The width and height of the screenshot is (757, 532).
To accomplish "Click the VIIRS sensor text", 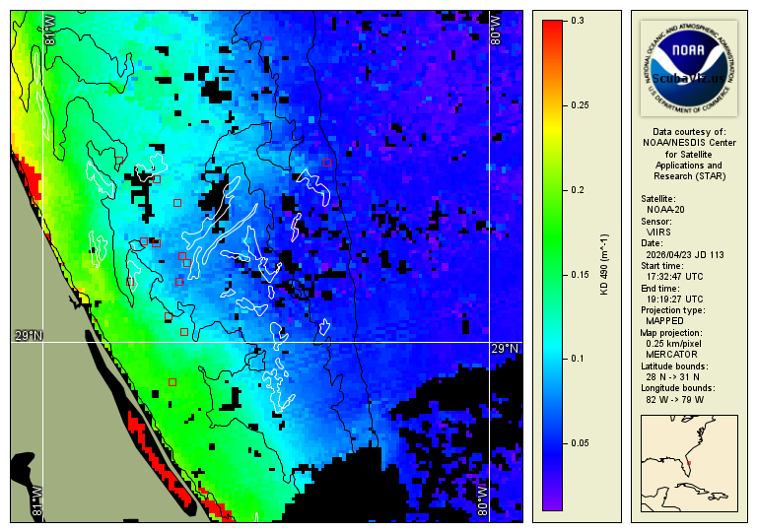I will tap(658, 232).
